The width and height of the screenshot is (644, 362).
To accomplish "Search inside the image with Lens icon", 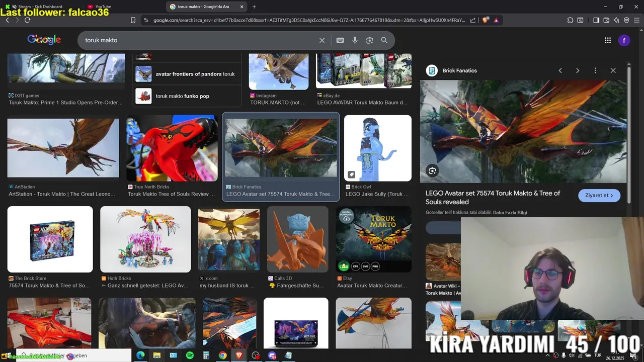I will (x=432, y=171).
